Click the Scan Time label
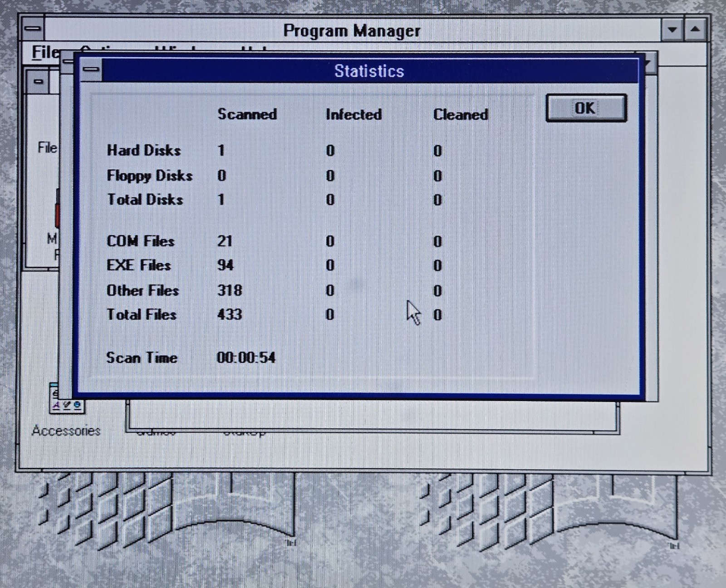The width and height of the screenshot is (726, 588). point(142,358)
